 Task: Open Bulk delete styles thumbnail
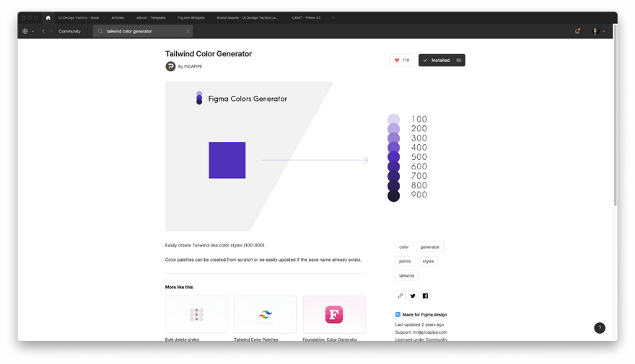[196, 314]
